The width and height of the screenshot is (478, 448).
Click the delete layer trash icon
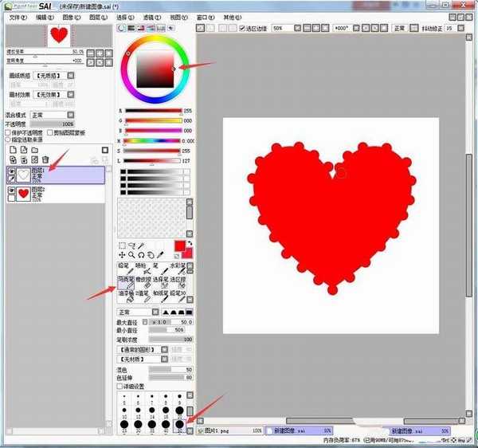coord(45,160)
